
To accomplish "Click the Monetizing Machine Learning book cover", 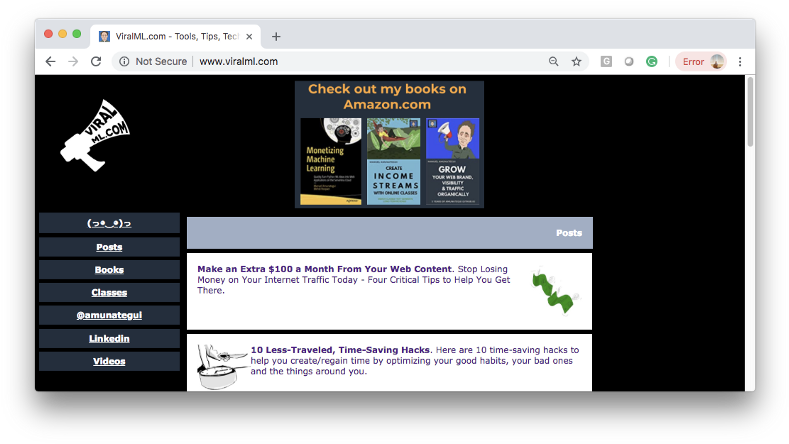I will pyautogui.click(x=331, y=162).
